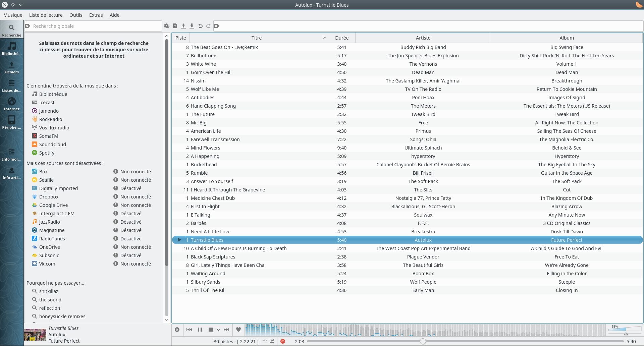Open the Aide menu
Viewport: 644px width, 346px height.
[x=114, y=15]
